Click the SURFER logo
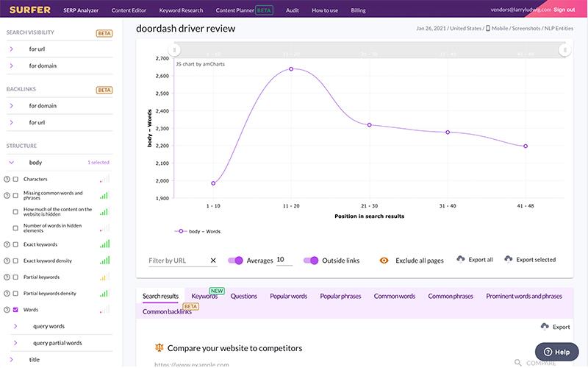 tap(30, 10)
